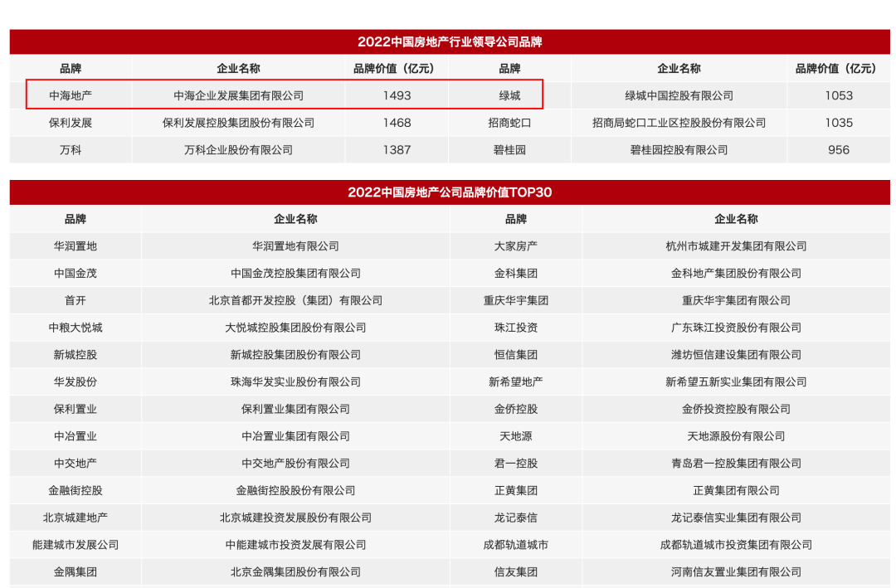Click 北京首都开发控股（集团）有限公司 cell
Viewport: 896px width, 588px height.
pos(295,300)
